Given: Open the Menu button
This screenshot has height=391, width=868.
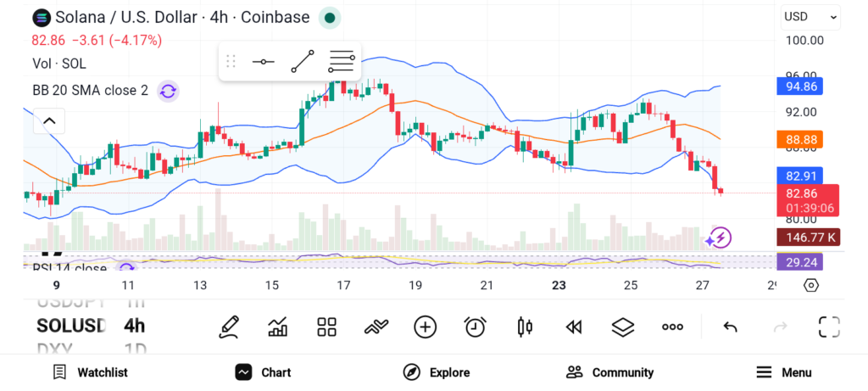Looking at the screenshot, I should [783, 372].
